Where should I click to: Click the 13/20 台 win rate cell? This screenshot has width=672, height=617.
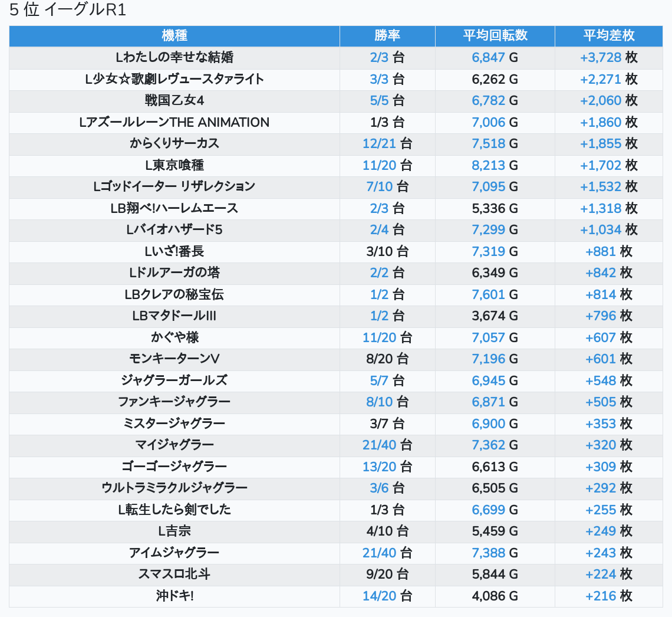point(387,467)
